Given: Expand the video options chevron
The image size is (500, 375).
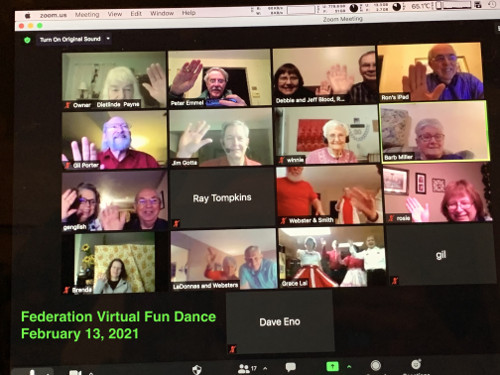Looking at the screenshot, I should 91,373.
